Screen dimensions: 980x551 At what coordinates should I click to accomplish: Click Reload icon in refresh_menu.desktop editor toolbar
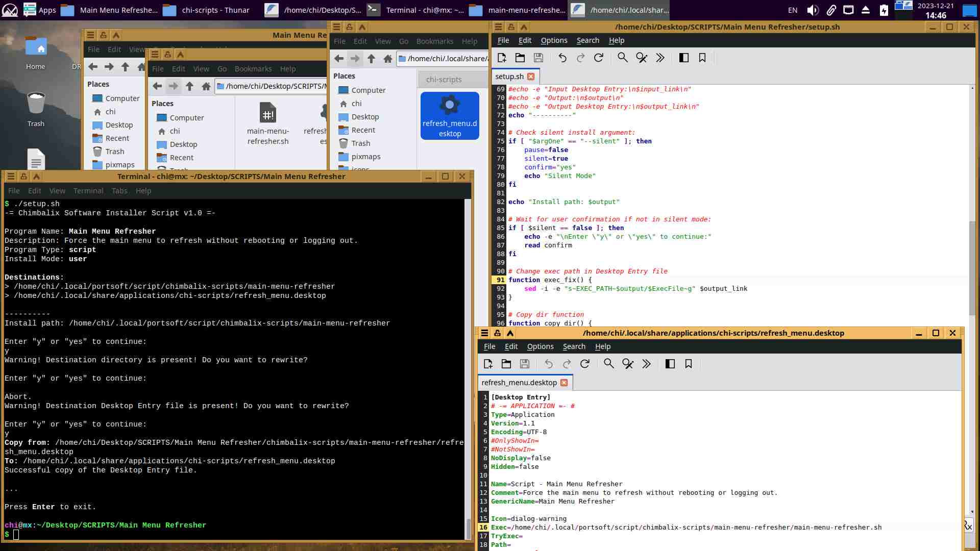coord(585,364)
